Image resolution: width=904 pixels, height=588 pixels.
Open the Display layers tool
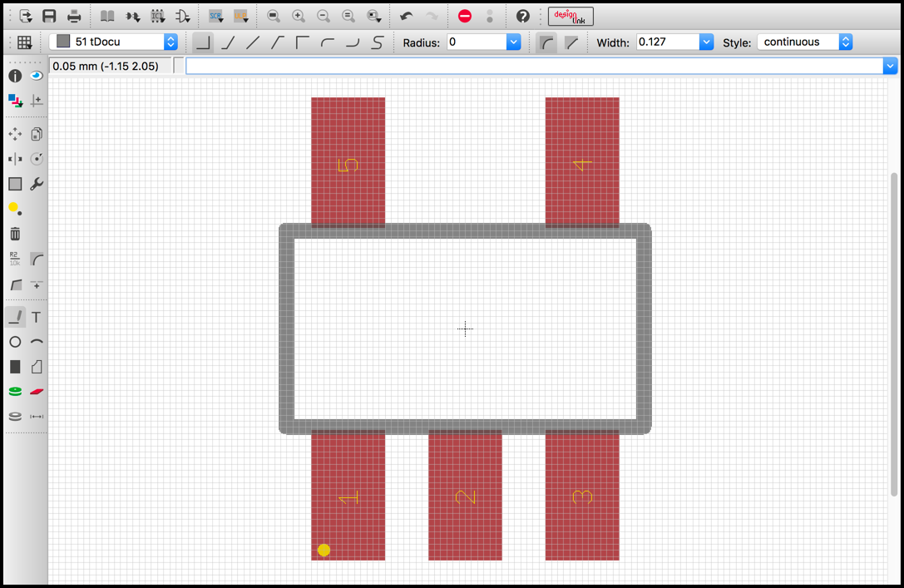click(x=15, y=101)
